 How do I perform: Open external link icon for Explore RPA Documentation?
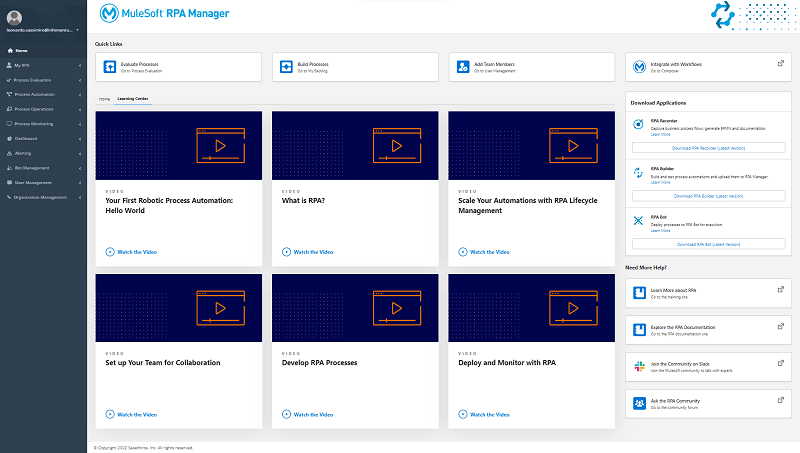click(778, 326)
